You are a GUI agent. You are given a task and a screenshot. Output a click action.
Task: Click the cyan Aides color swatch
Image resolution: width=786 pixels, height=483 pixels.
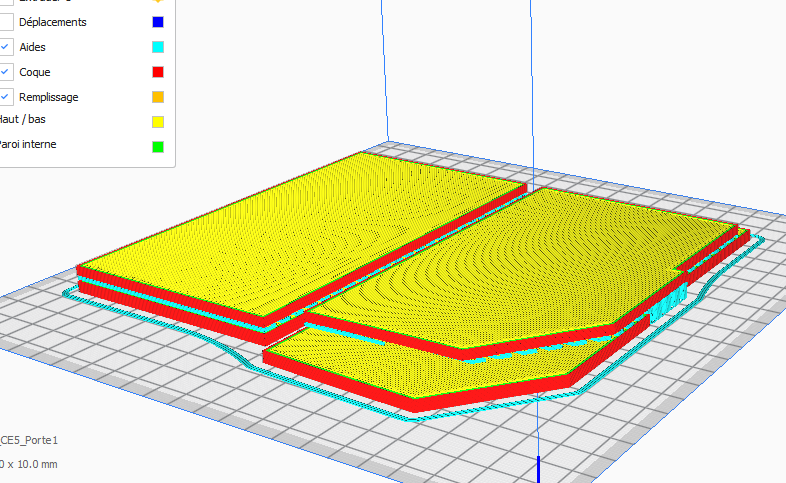click(x=158, y=47)
